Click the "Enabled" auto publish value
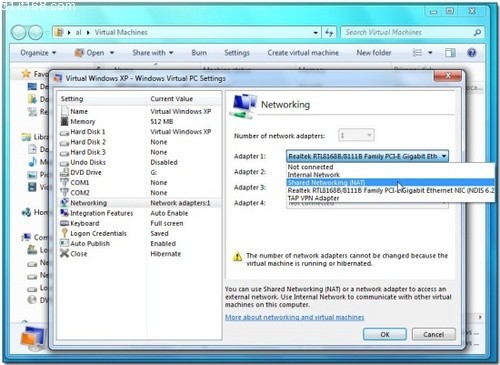This screenshot has height=365, width=500. pyautogui.click(x=163, y=243)
